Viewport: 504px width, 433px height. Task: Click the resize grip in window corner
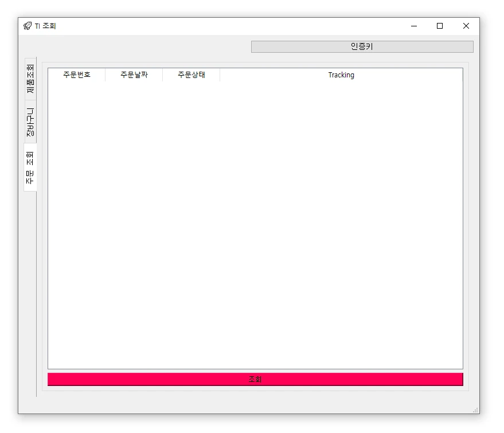pos(475,410)
